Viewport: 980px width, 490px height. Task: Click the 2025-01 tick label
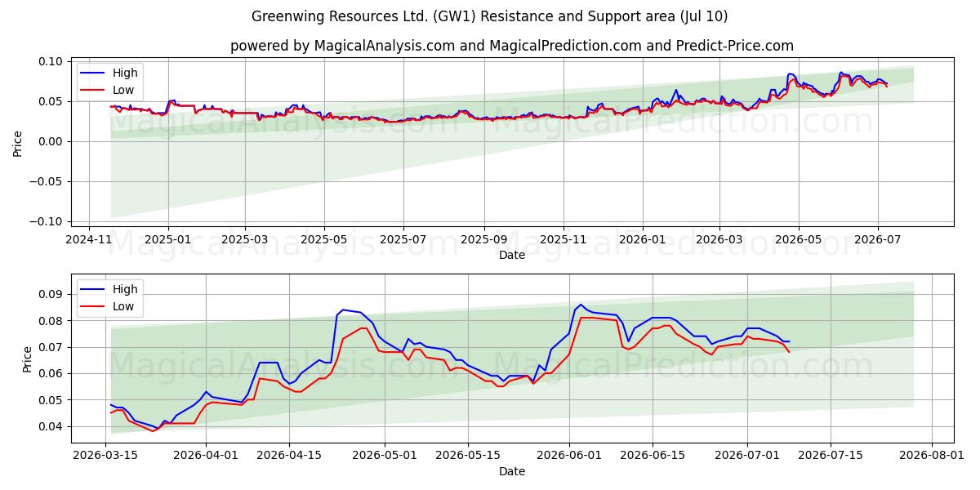click(168, 239)
